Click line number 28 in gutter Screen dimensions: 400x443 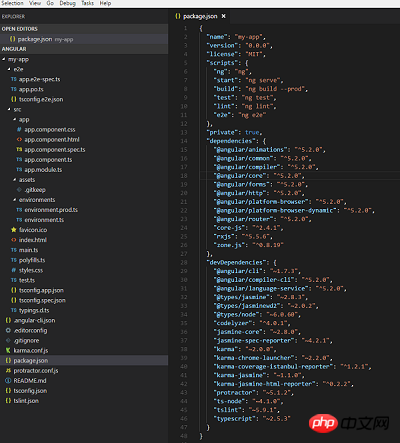tap(184, 262)
